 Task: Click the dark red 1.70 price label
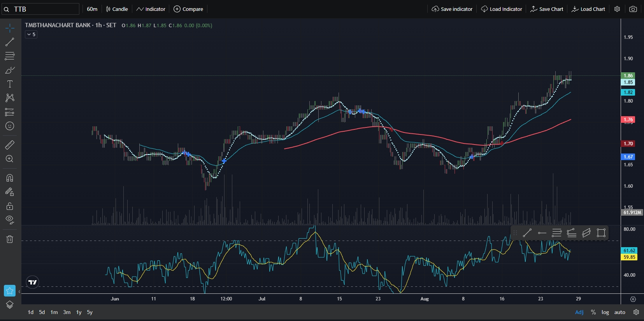pos(628,144)
